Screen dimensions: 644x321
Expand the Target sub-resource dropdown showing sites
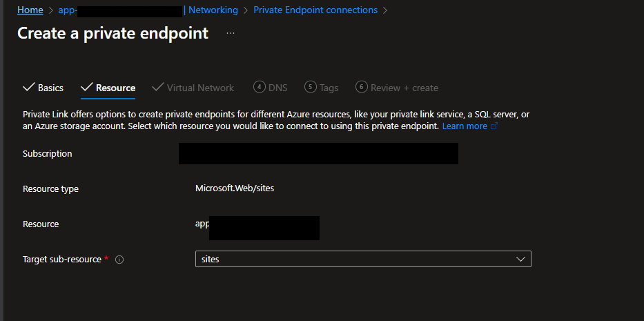click(363, 259)
